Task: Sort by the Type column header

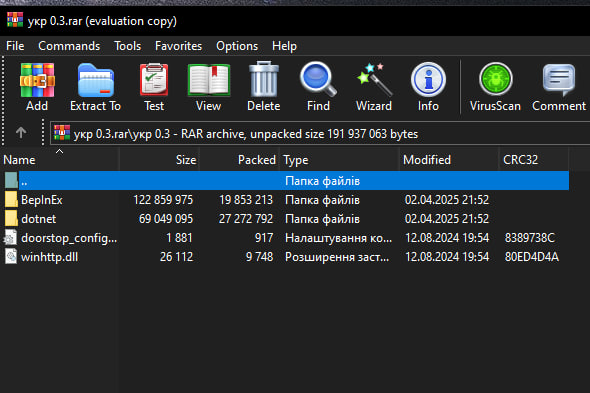Action: (339, 160)
